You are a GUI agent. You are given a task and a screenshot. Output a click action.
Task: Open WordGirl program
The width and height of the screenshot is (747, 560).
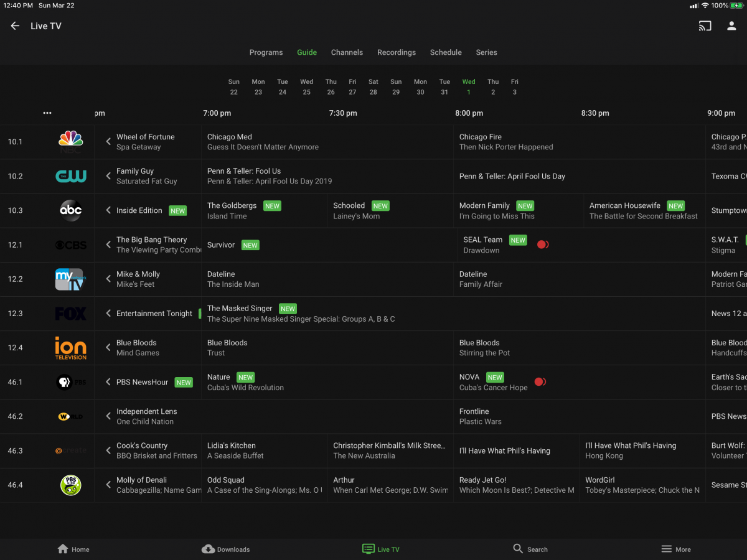(643, 485)
